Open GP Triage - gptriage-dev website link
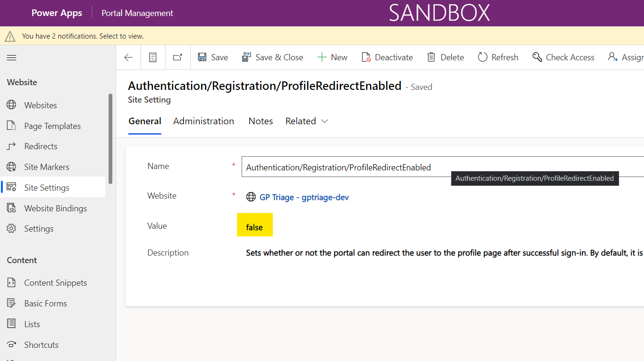644x361 pixels. (x=304, y=197)
